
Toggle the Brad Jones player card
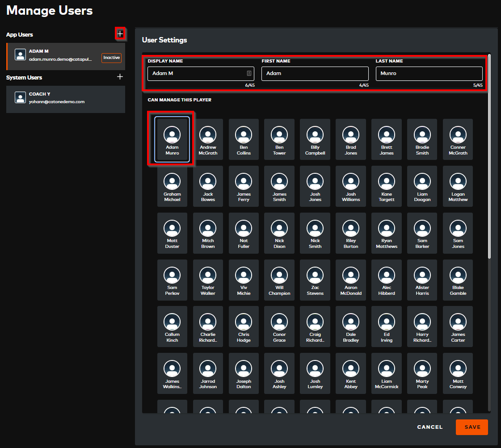click(x=351, y=139)
